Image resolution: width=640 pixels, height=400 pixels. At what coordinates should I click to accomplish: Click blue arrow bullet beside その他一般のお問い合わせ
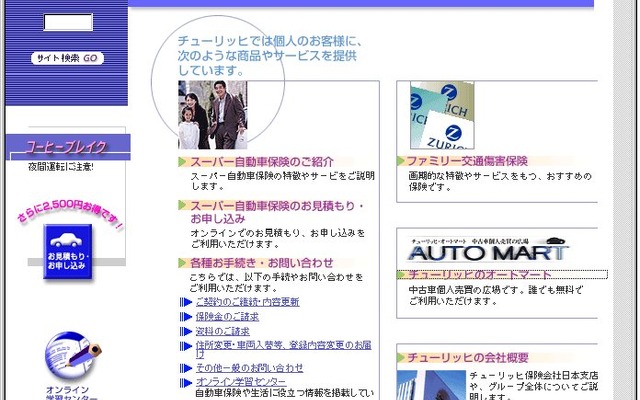186,368
